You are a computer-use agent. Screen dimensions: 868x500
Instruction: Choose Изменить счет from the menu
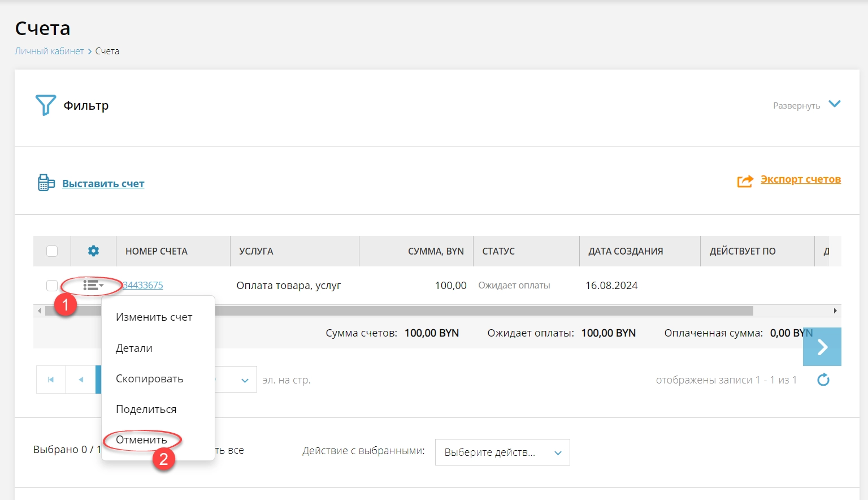154,317
